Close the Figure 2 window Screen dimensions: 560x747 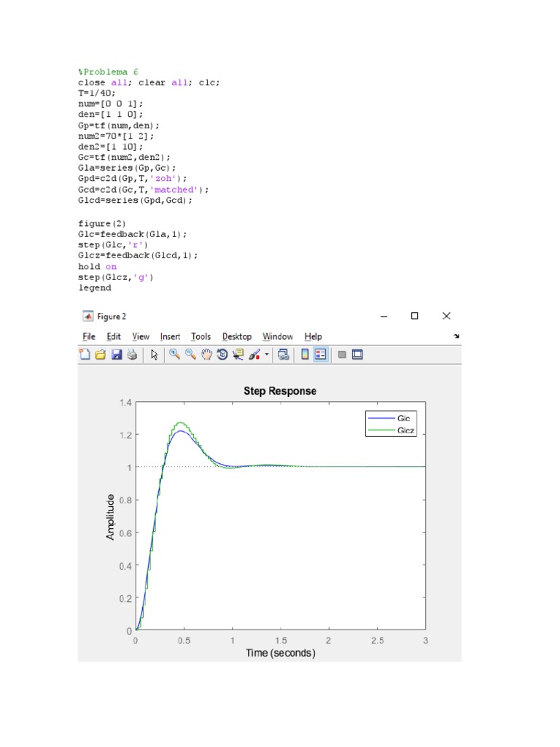[x=446, y=316]
